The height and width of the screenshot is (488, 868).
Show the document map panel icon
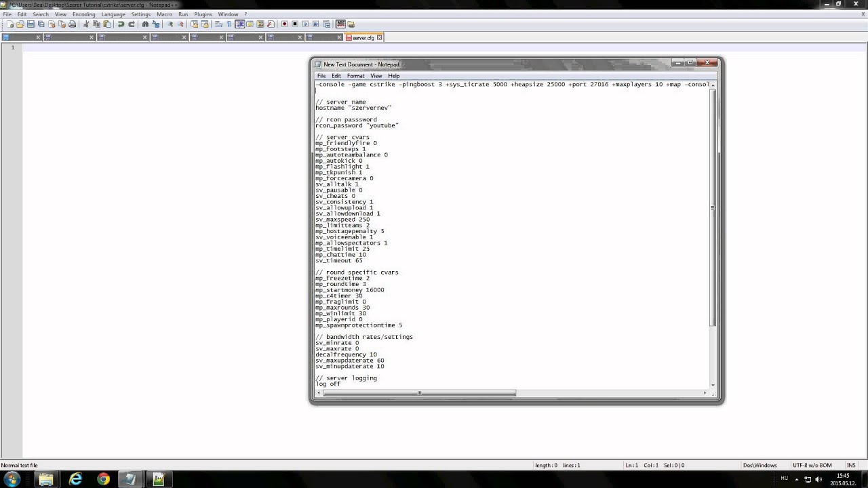tap(260, 24)
